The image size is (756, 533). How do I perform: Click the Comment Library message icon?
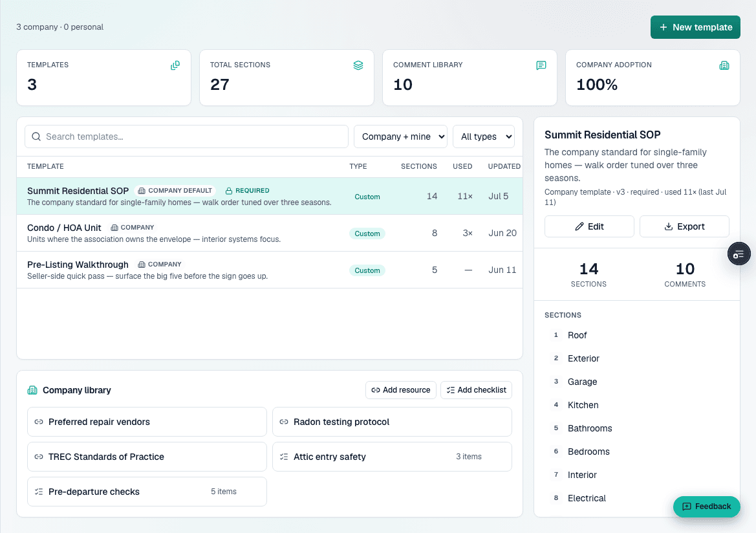(541, 65)
